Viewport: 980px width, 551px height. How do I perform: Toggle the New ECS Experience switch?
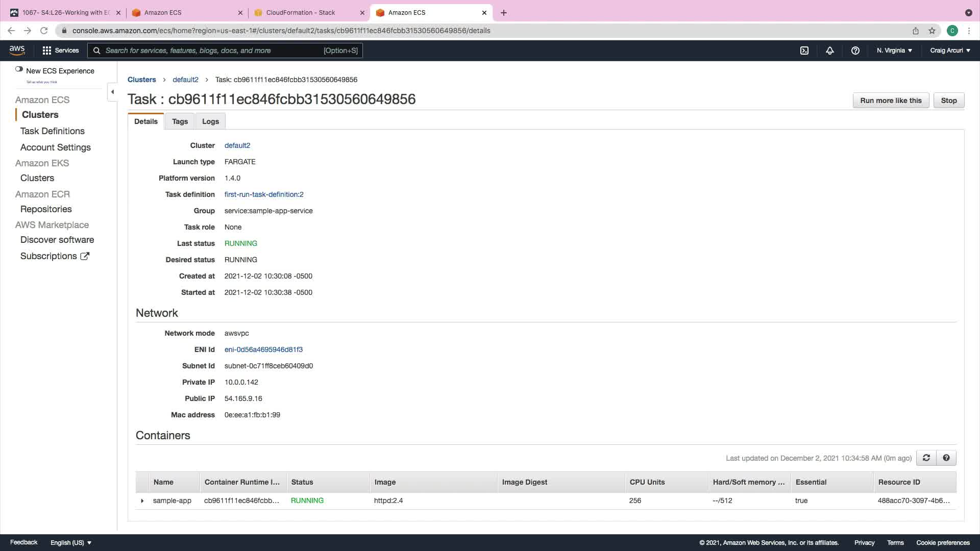point(19,69)
